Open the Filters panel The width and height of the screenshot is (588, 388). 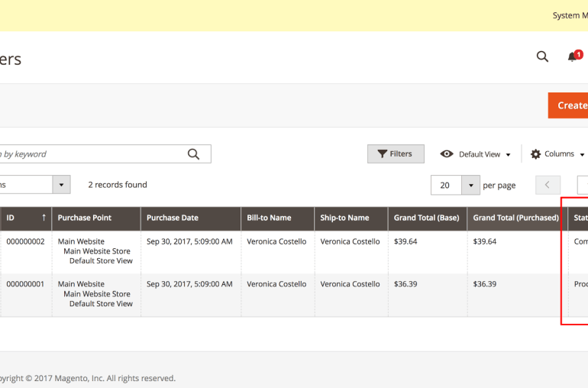(396, 154)
